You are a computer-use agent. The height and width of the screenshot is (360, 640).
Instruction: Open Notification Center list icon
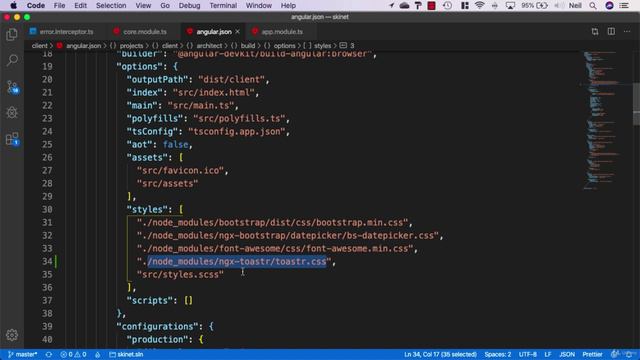(624, 5)
